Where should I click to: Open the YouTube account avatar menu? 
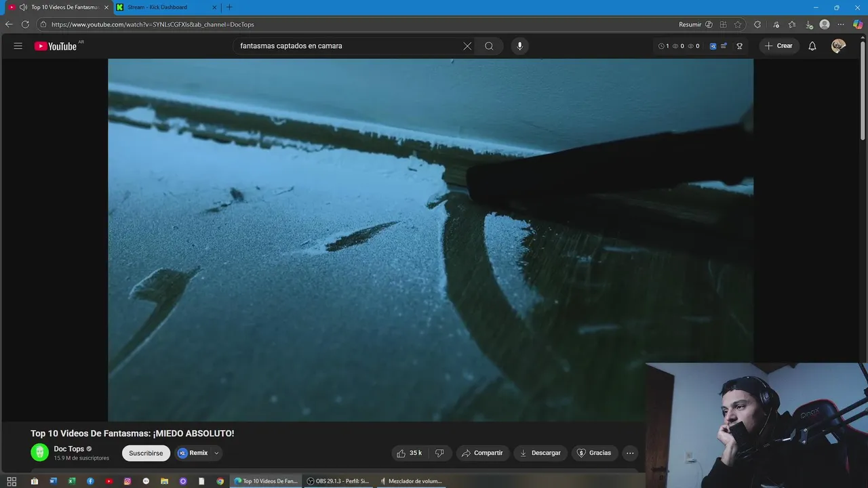(x=838, y=46)
